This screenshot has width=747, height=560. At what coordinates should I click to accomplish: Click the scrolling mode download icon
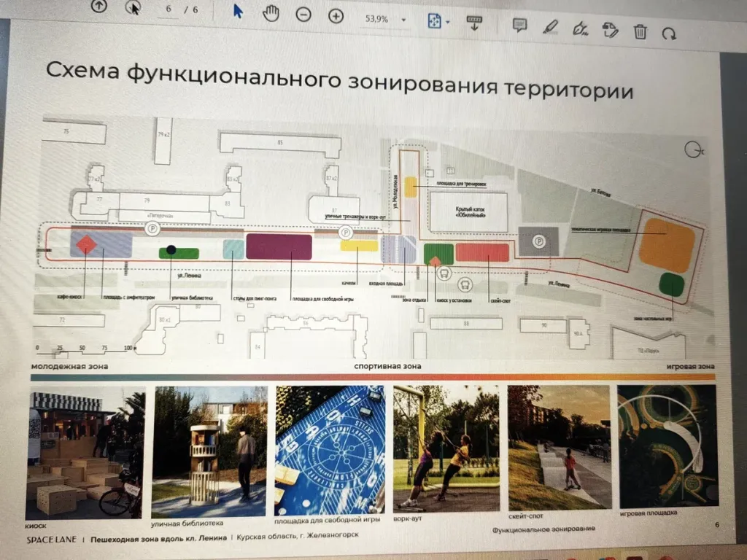click(x=474, y=23)
